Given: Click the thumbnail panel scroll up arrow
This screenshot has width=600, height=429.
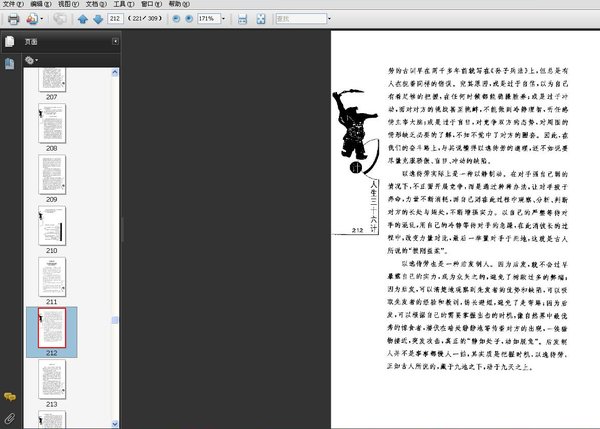Looking at the screenshot, I should click(115, 72).
